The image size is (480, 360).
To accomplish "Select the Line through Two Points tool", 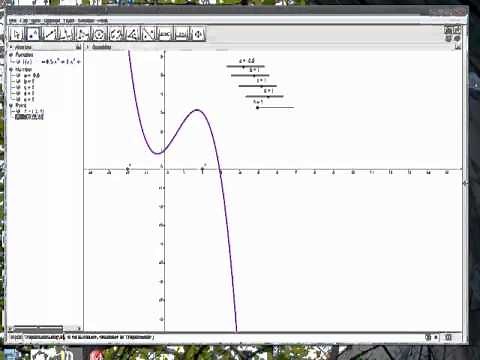I will [49, 34].
